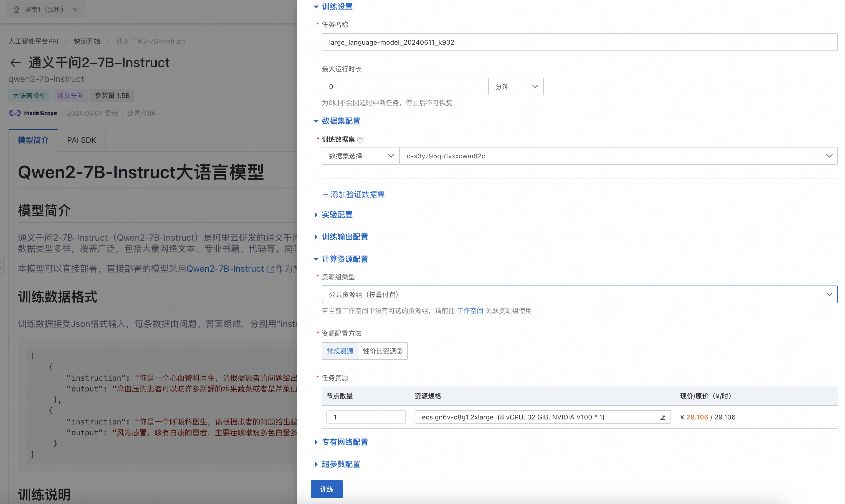Screen dimensions: 845x504
Task: Expand the 超参数配置 section
Action: 341,464
